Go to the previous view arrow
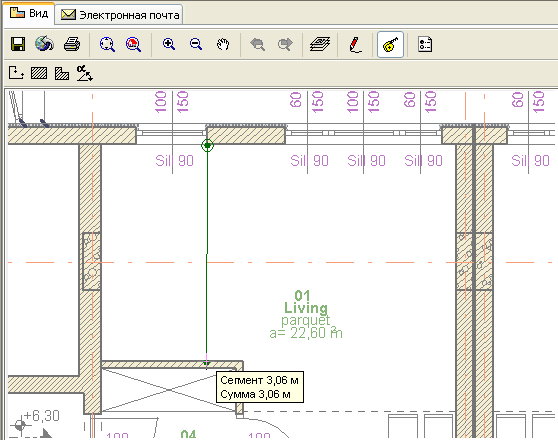This screenshot has width=558, height=440. (x=258, y=44)
